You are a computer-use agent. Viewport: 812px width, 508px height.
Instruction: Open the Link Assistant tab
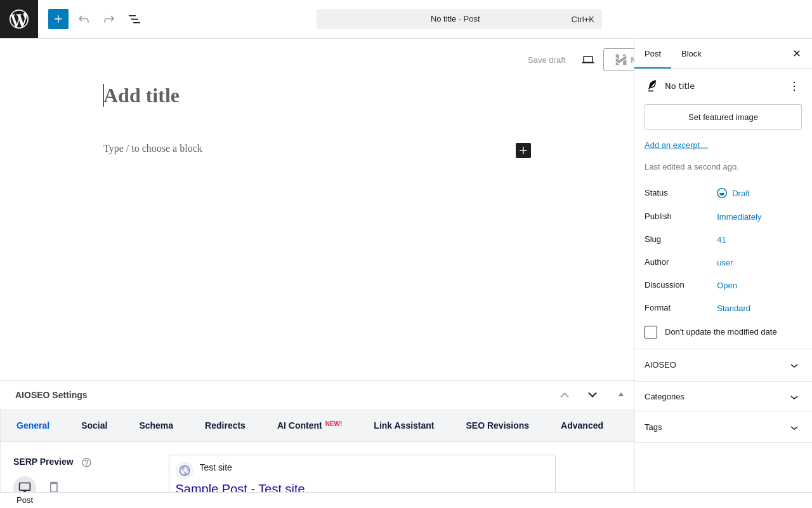pos(404,425)
